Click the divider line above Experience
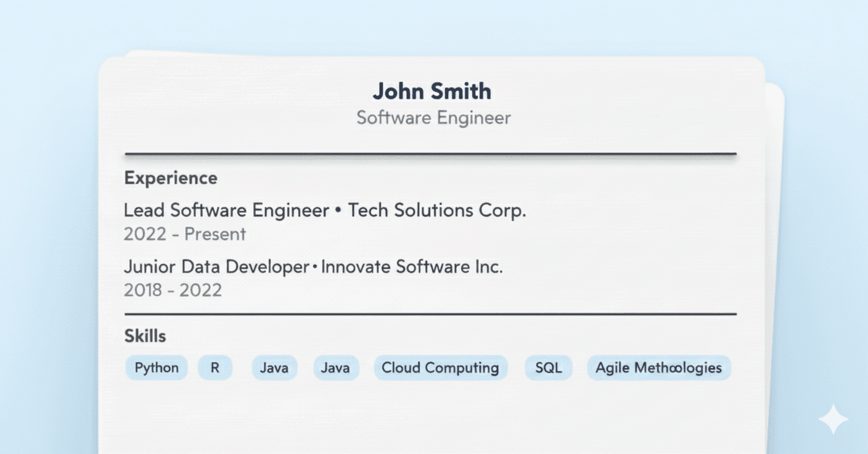Image resolution: width=868 pixels, height=454 pixels. coord(430,154)
